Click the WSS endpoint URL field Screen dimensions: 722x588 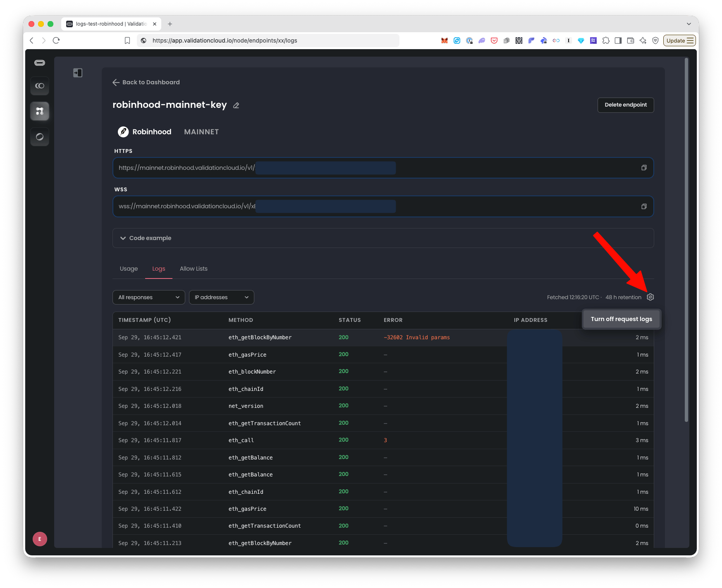[x=383, y=207]
